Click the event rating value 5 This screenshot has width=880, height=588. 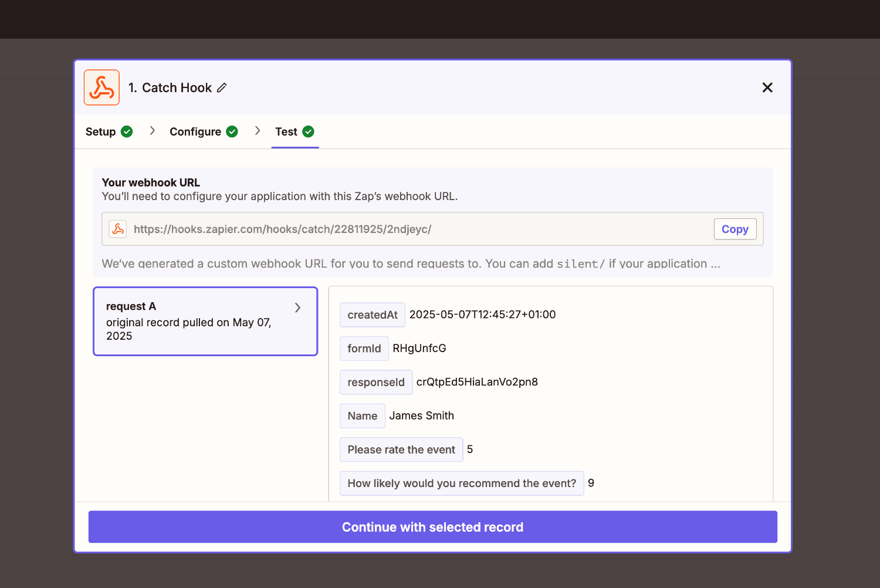470,450
